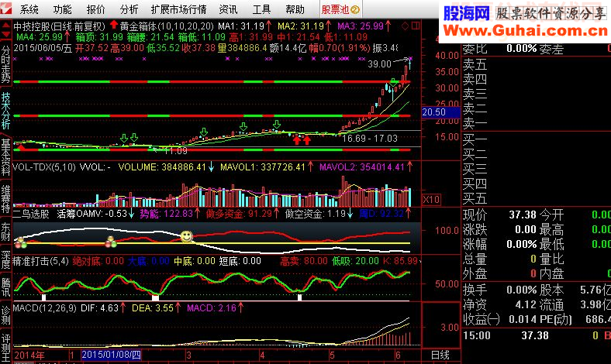Switch to the 股票池 tab
Viewport: 611px width, 364px height.
click(340, 10)
